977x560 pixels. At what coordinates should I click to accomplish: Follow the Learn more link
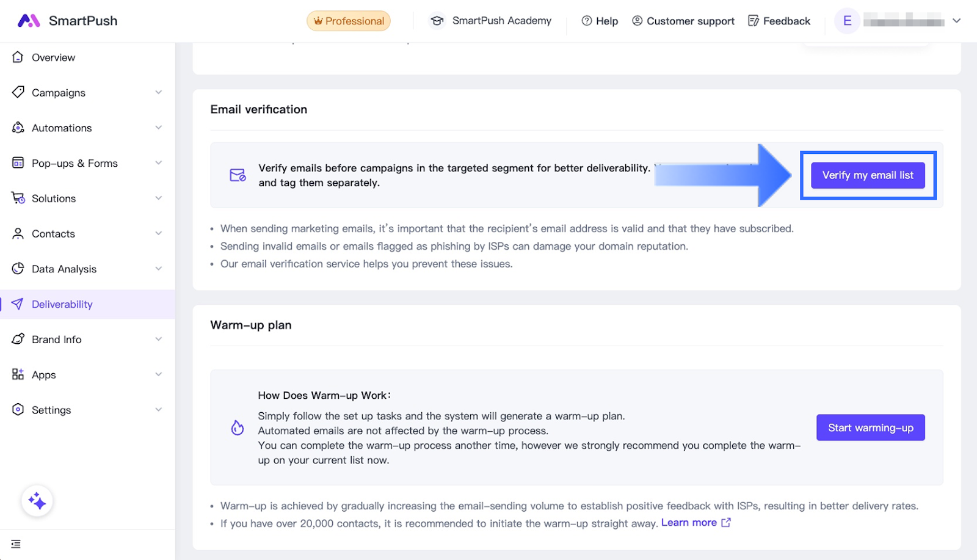click(x=689, y=523)
